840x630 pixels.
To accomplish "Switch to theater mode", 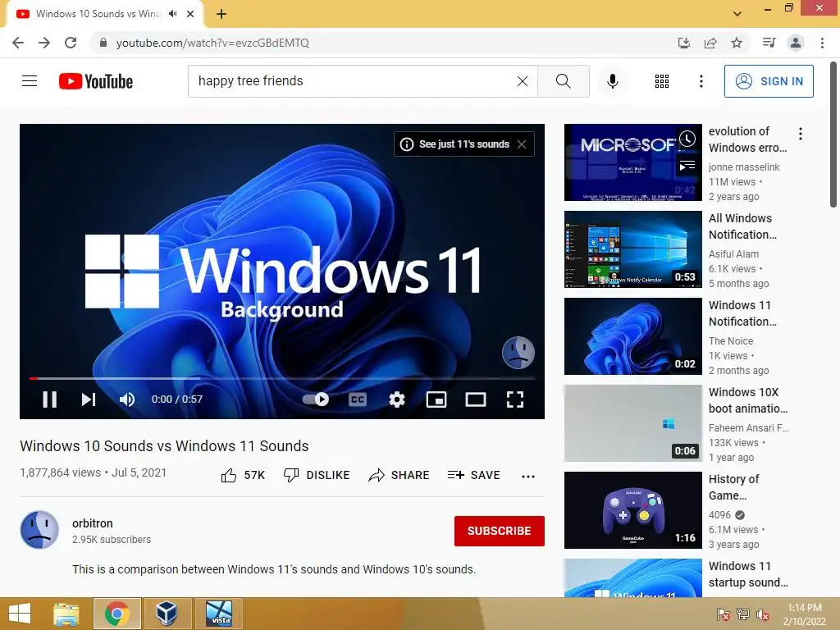I will [476, 399].
